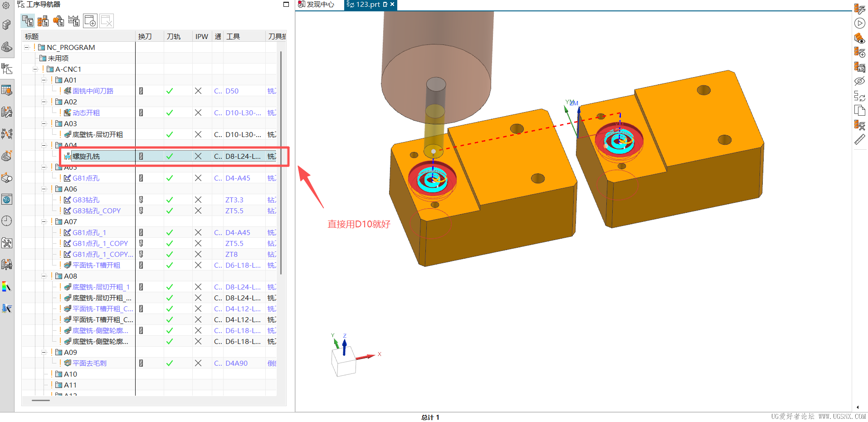Click tool name D50 in the 工具 column
Screen dimensions: 868x422
coord(232,91)
